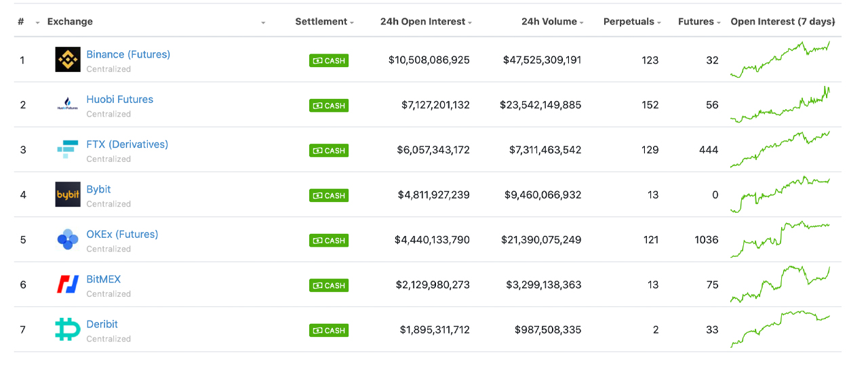Sort by Perpetuals column header
The height and width of the screenshot is (366, 868).
click(629, 22)
